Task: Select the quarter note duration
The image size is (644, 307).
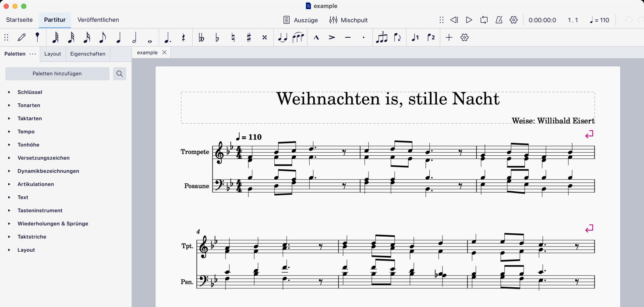Action: (x=118, y=38)
